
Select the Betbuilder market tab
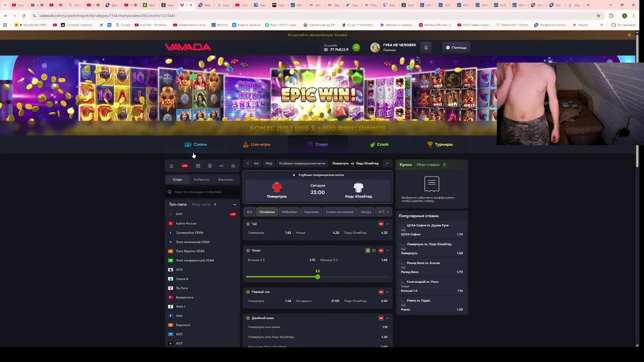pyautogui.click(x=289, y=212)
